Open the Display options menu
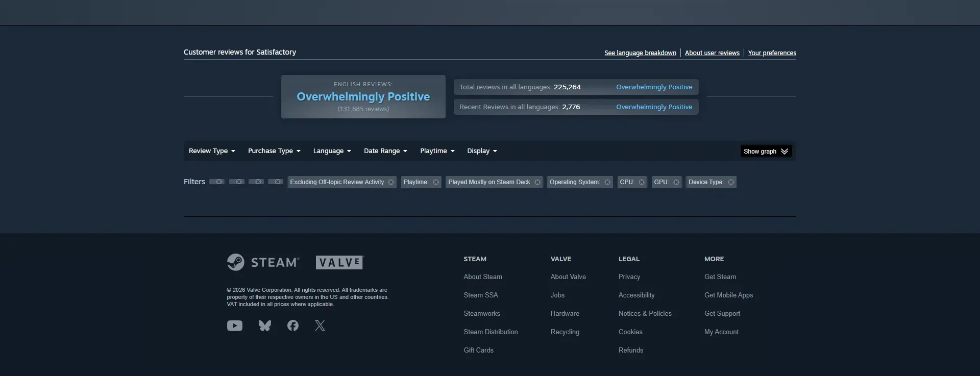980x376 pixels. [482, 151]
